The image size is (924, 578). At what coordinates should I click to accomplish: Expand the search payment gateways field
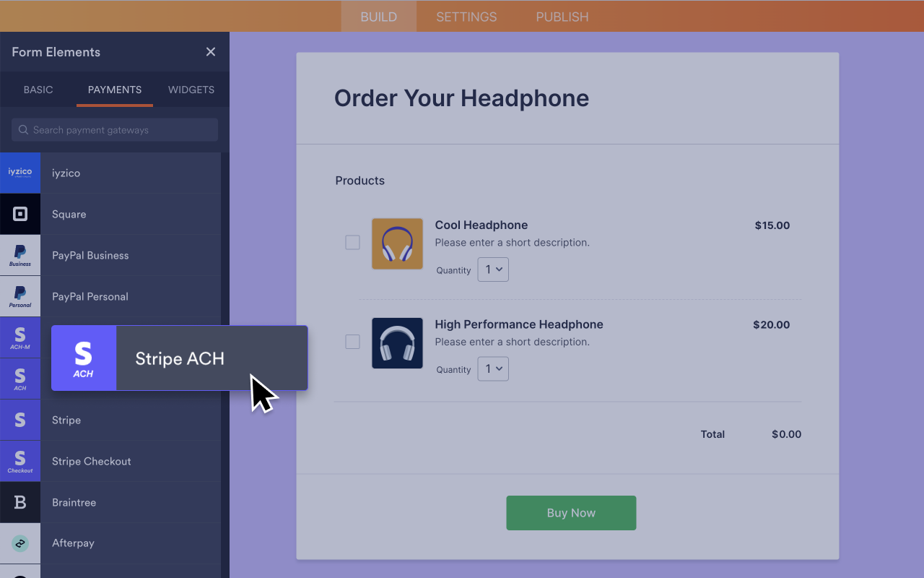(x=113, y=129)
